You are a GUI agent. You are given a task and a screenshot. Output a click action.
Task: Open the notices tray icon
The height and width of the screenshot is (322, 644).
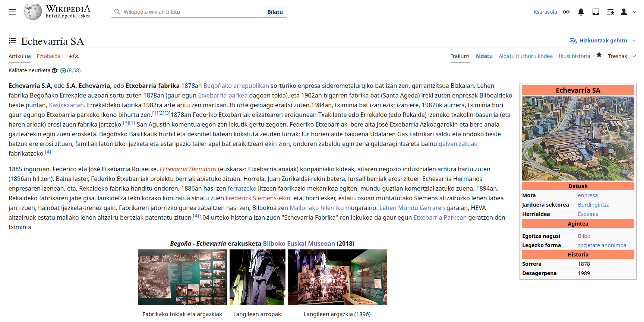[x=596, y=12]
